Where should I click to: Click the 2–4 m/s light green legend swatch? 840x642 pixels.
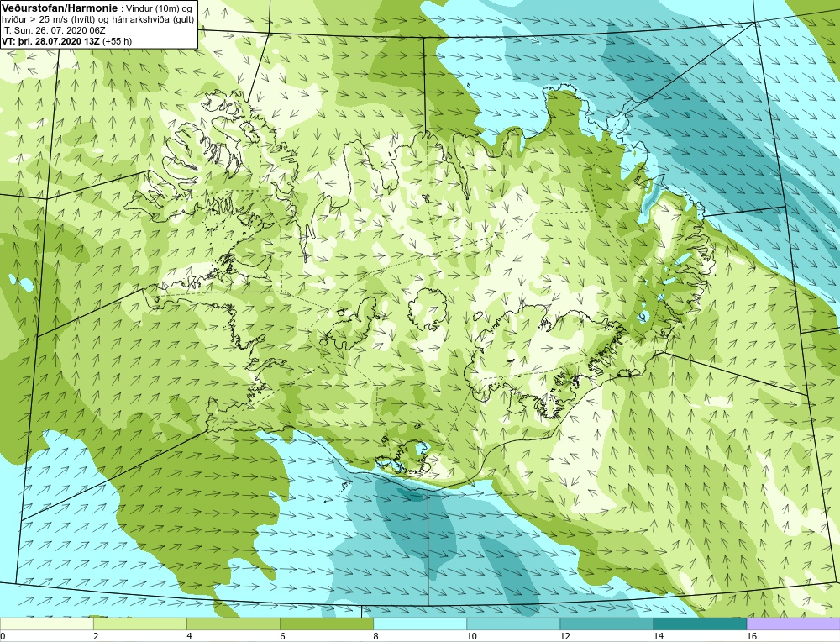coord(139,624)
